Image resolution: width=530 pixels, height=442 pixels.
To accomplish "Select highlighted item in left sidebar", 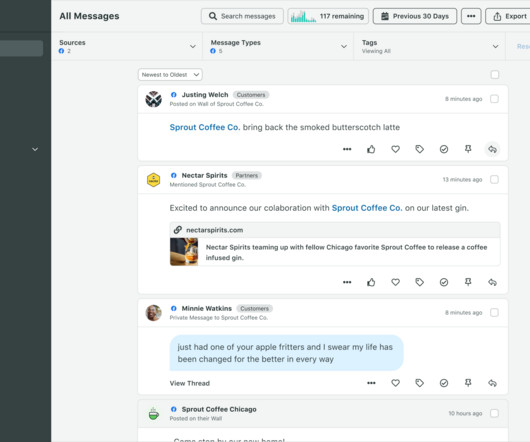I will (21, 48).
